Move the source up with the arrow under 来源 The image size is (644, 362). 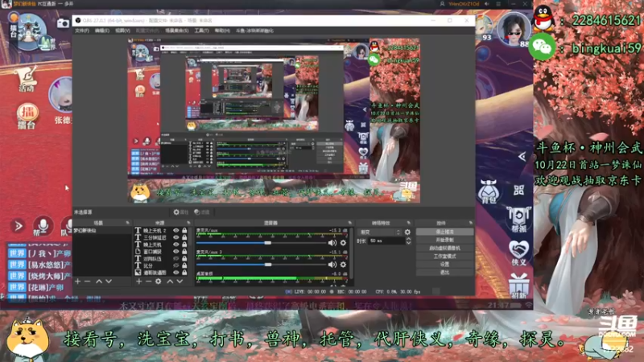(x=170, y=282)
